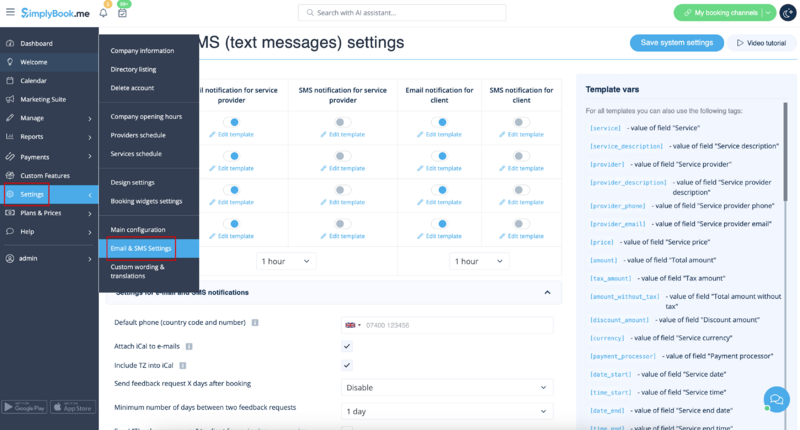This screenshot has height=430, width=800.
Task: Toggle first row SMS notification for service provider
Action: tap(342, 122)
